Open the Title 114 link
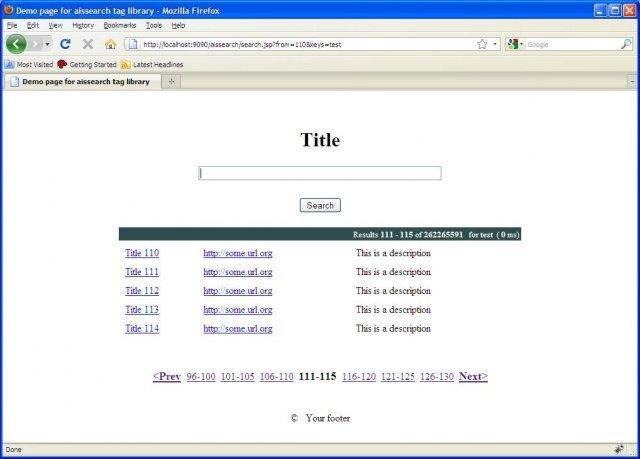Viewport: 640px width, 459px height. tap(142, 328)
